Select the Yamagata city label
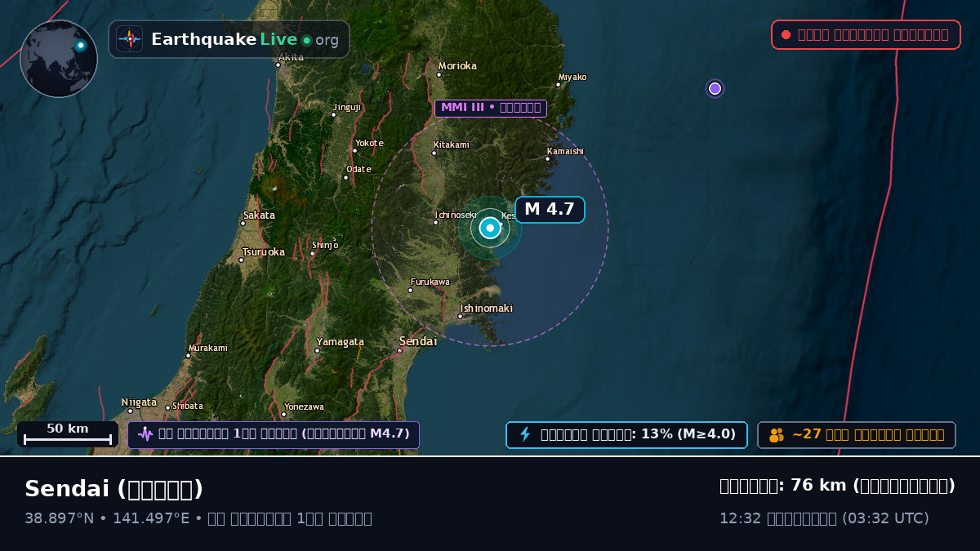 340,342
